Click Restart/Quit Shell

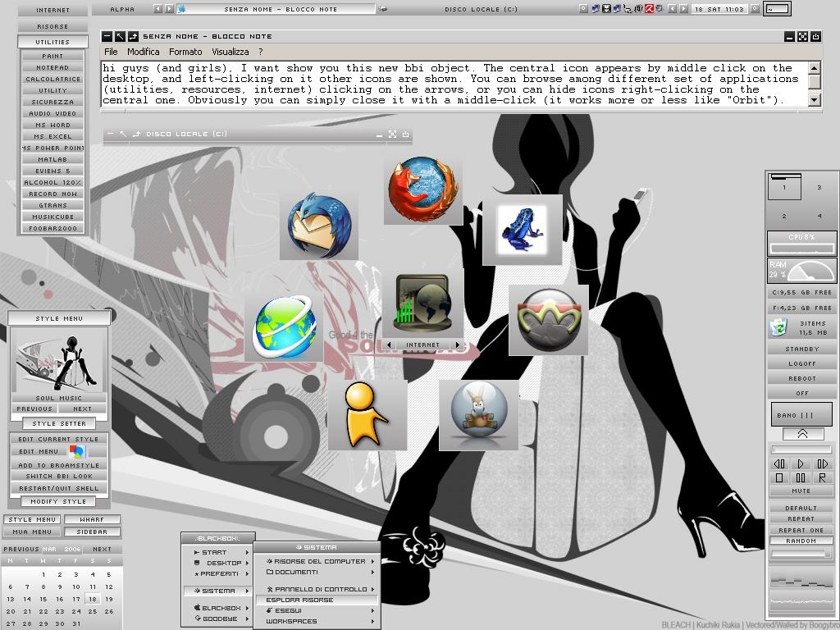click(59, 488)
